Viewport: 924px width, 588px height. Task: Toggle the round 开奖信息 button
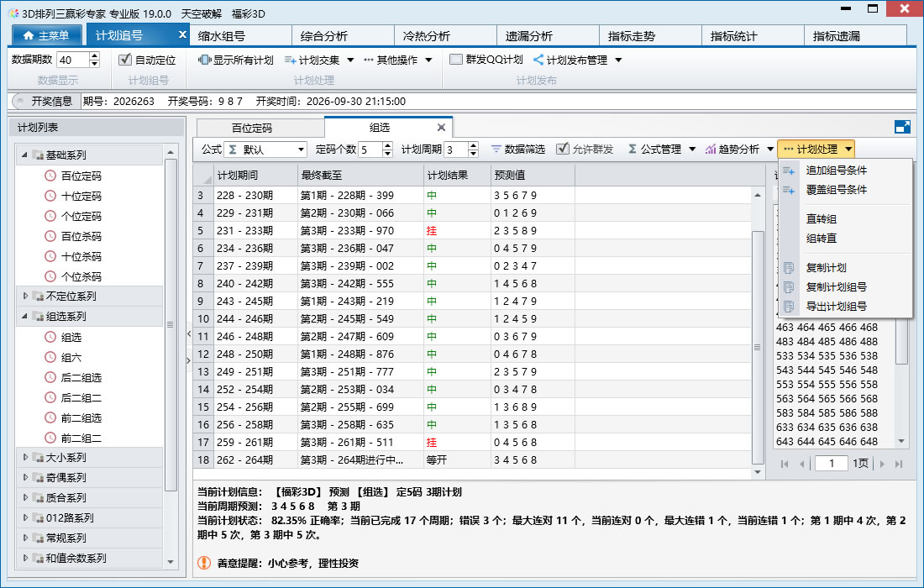[19, 102]
